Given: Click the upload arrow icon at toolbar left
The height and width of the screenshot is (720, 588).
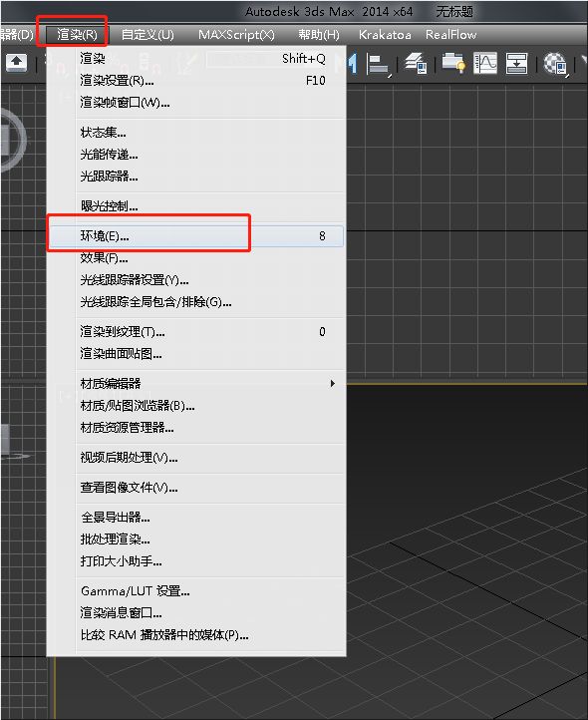Looking at the screenshot, I should (17, 63).
